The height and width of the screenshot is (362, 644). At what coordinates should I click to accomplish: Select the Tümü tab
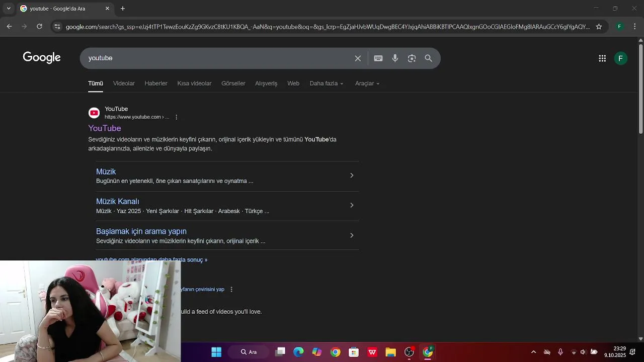96,83
